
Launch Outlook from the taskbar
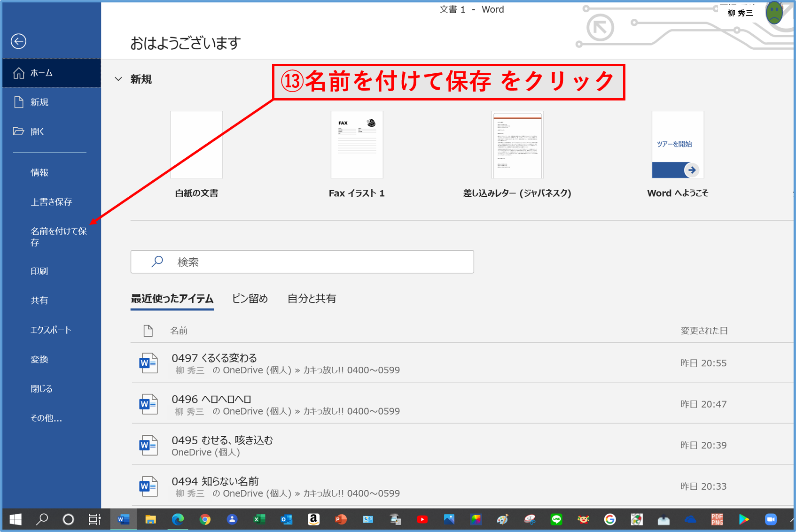286,519
